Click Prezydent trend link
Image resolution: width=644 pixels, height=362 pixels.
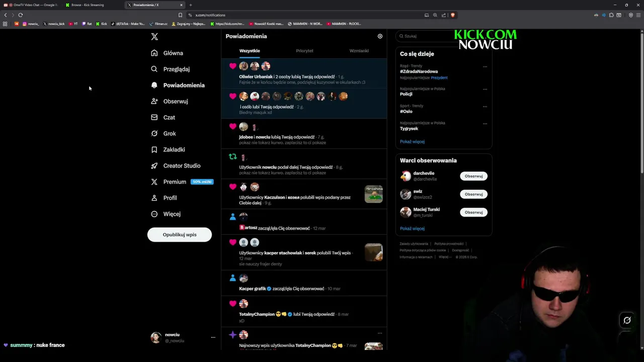point(439,77)
